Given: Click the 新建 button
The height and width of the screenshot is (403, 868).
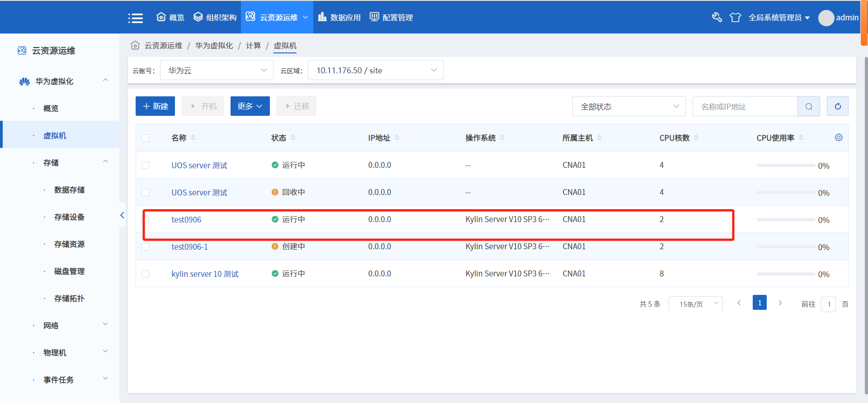Looking at the screenshot, I should [x=155, y=106].
